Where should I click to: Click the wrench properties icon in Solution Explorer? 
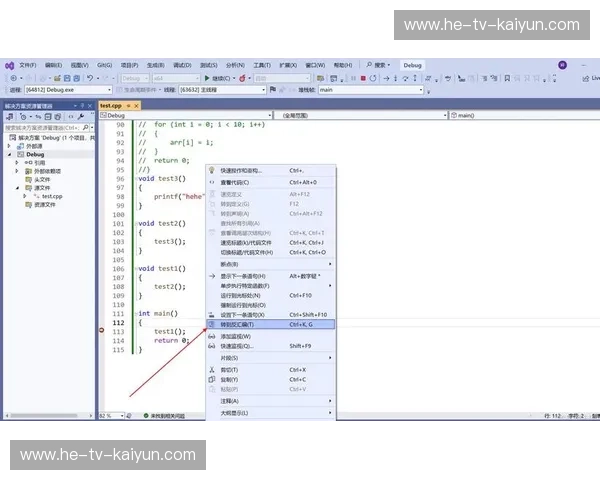pos(80,116)
